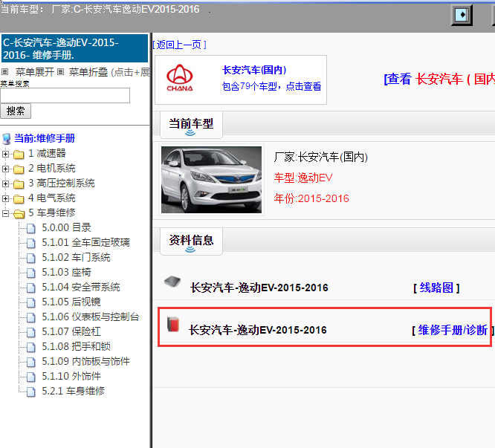Open 5.1.03 座椅 tree item

coord(66,272)
